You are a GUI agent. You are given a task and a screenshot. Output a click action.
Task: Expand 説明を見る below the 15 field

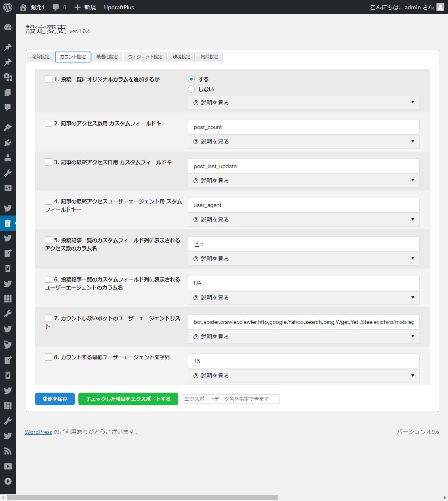pos(304,376)
